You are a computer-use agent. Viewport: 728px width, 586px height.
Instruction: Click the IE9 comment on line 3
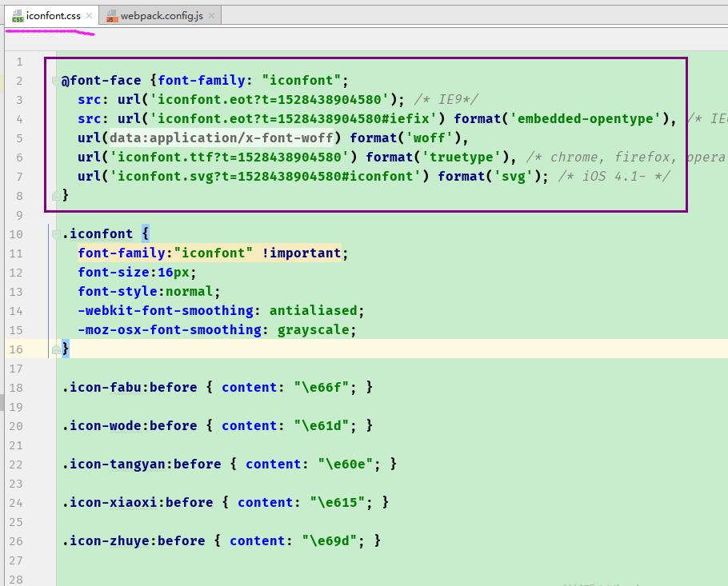click(446, 99)
